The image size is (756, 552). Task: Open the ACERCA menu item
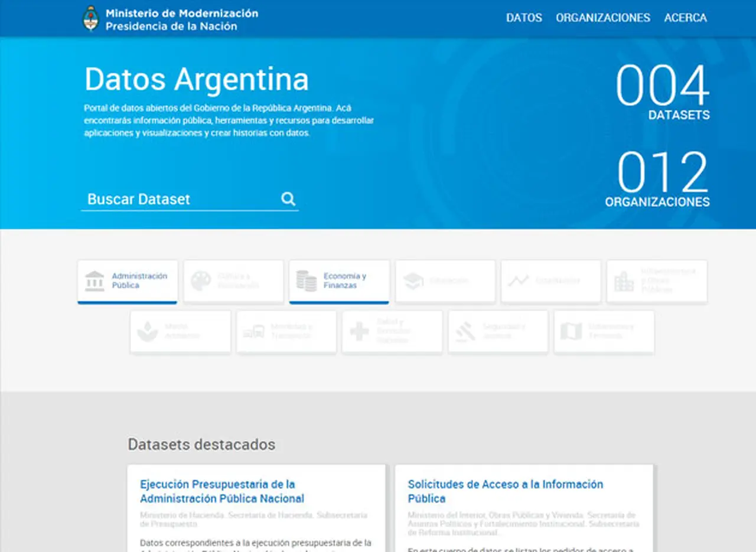tap(685, 18)
